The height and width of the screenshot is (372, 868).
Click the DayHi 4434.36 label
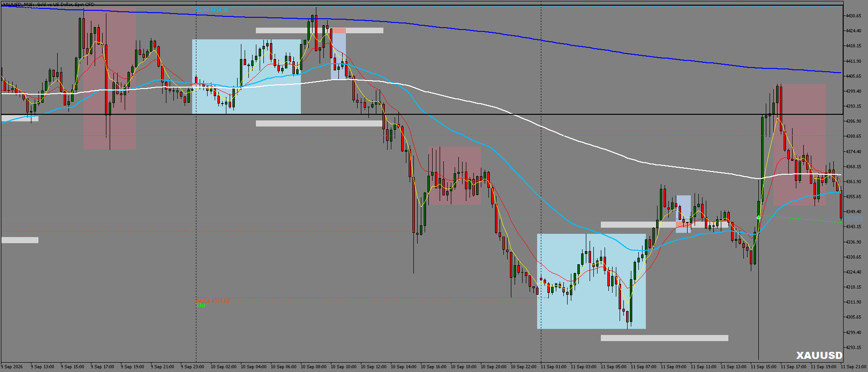click(x=212, y=10)
